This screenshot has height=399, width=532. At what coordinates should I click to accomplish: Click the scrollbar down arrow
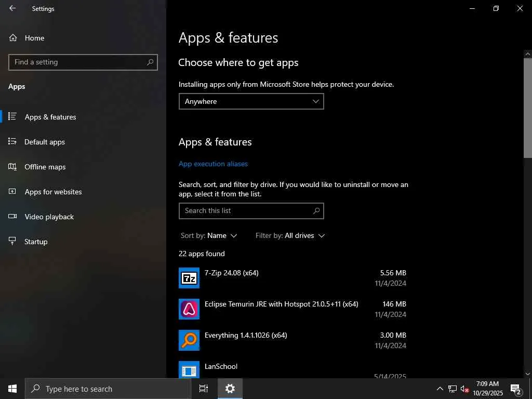pyautogui.click(x=528, y=374)
